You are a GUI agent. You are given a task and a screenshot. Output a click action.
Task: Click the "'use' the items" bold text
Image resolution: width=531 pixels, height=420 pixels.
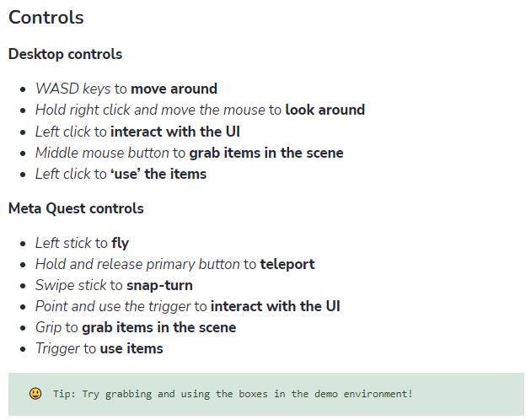tap(158, 174)
